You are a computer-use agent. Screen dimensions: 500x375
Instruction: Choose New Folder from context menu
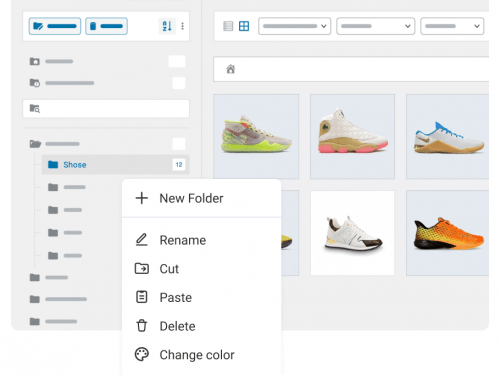point(201,198)
